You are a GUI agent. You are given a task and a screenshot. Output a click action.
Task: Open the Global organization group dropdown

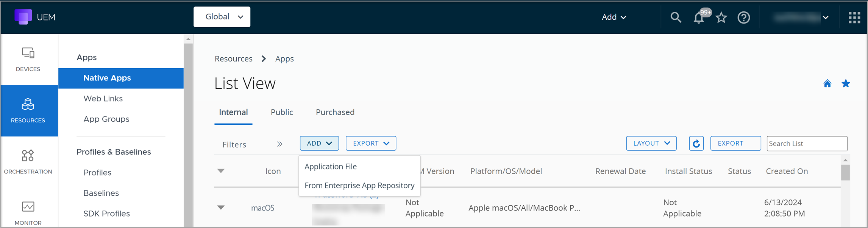point(222,17)
